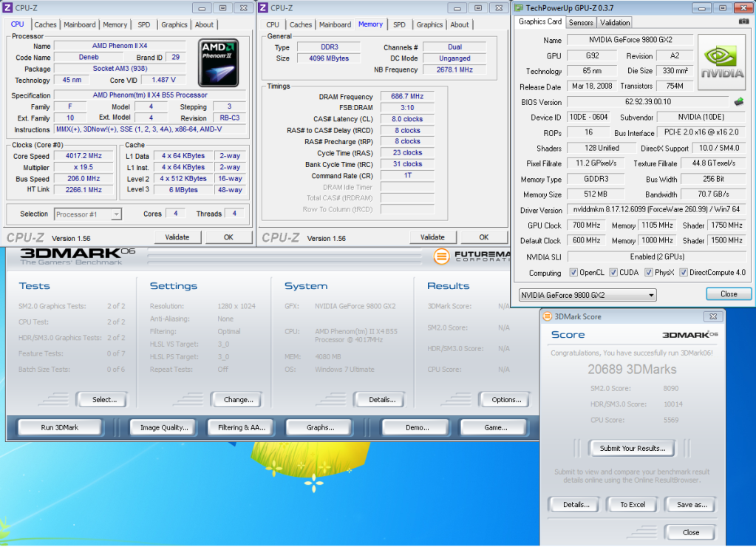The width and height of the screenshot is (756, 547).
Task: Click the Bus Speed value "206.0 MHz"
Action: [84, 178]
